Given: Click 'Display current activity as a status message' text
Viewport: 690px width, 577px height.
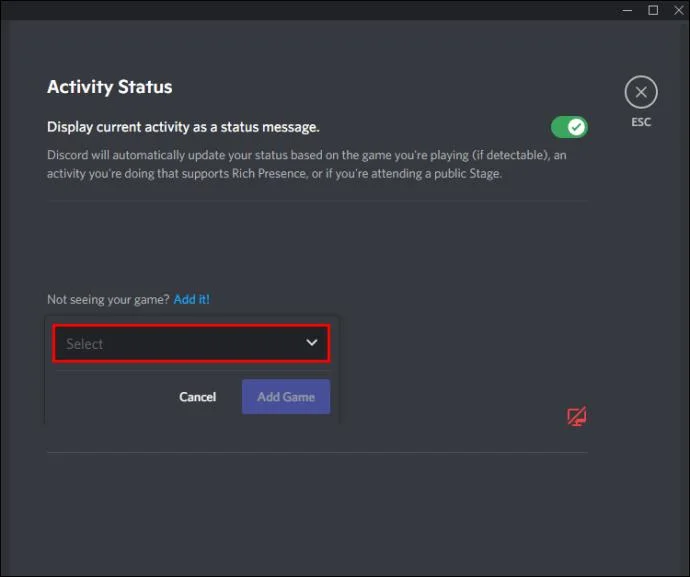Looking at the screenshot, I should (183, 127).
